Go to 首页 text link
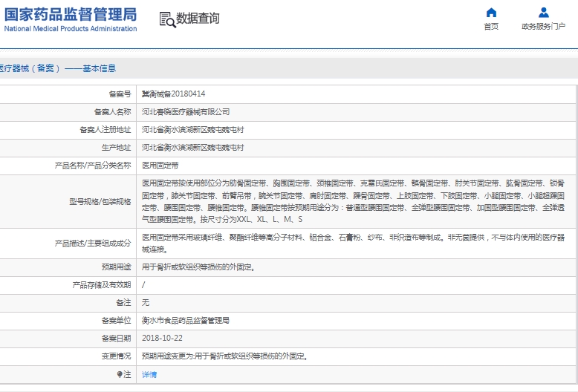 point(491,27)
